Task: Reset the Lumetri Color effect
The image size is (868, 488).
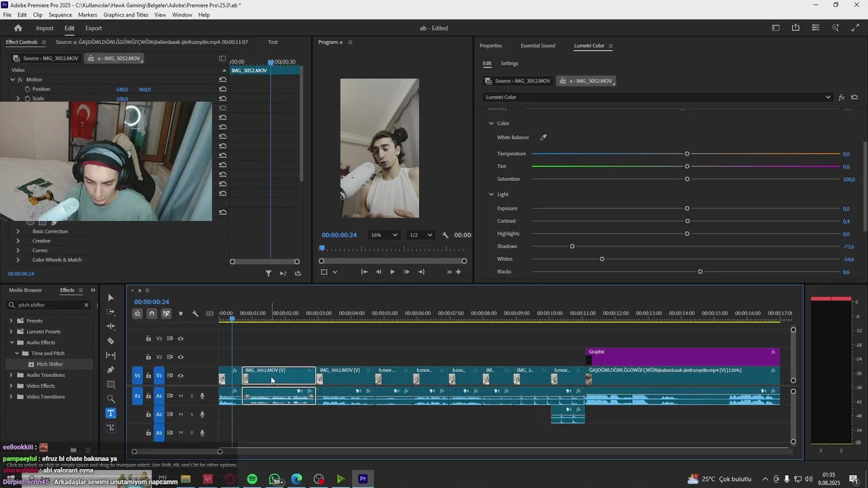Action: [x=854, y=97]
